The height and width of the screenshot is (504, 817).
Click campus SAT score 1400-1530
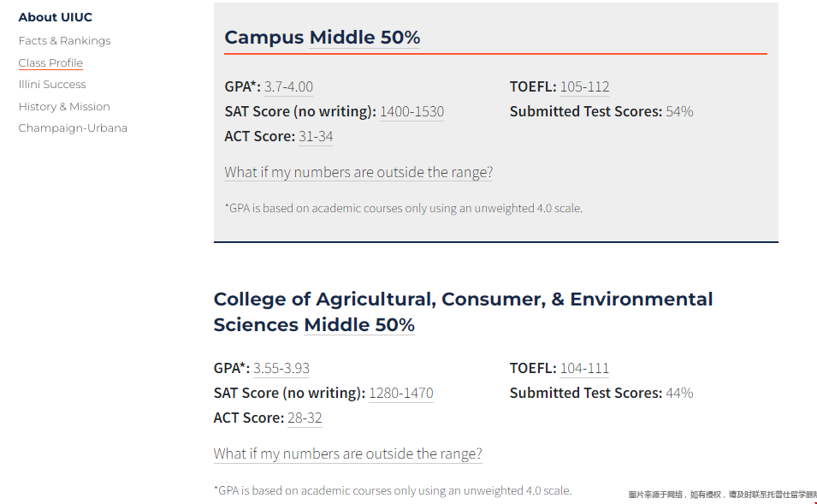point(411,111)
